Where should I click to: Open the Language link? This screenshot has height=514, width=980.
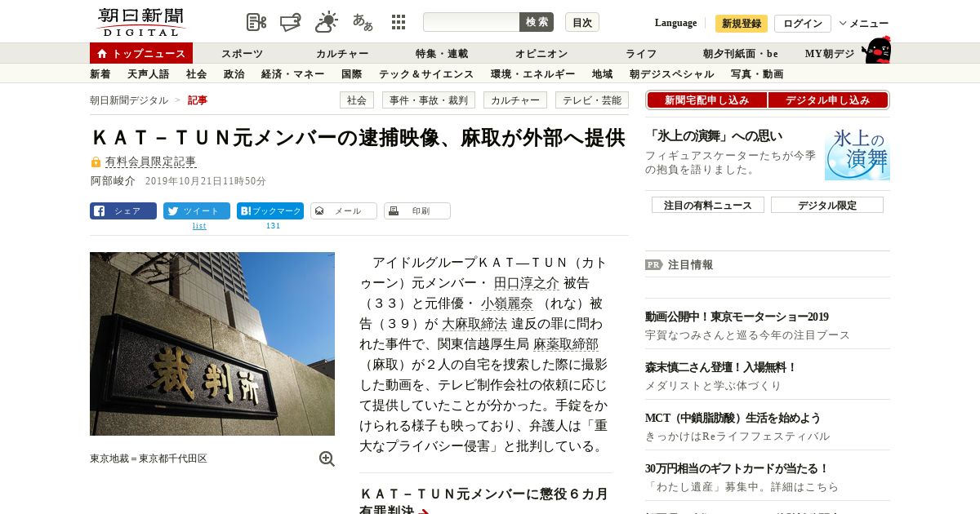coord(675,23)
